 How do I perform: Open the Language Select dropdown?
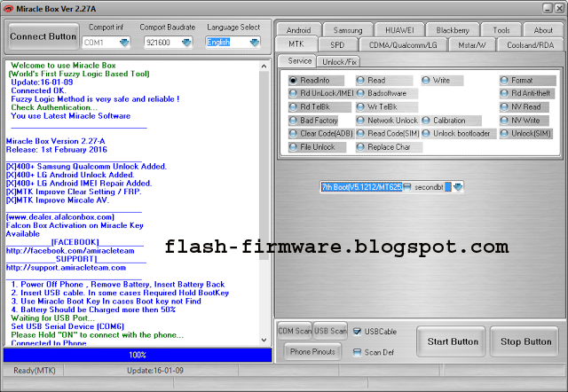[x=255, y=43]
